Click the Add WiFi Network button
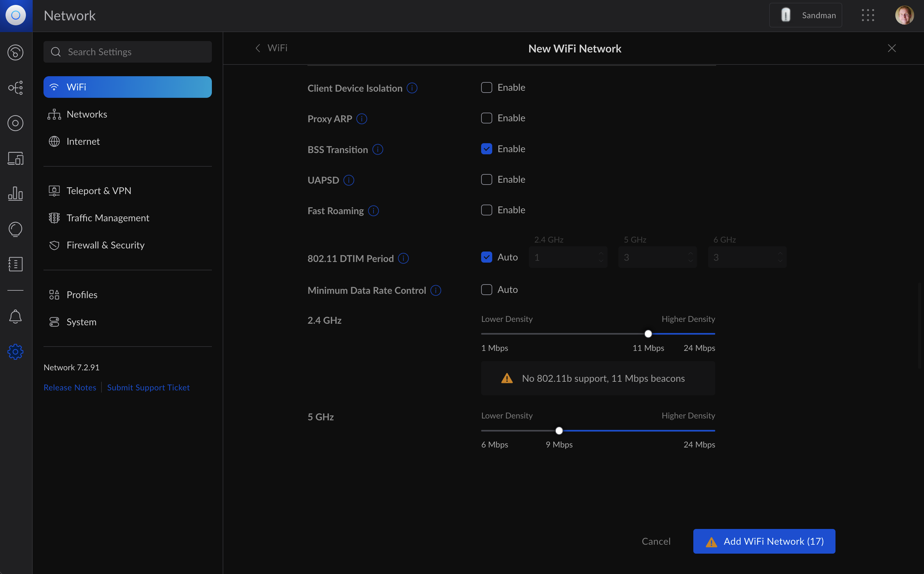 pyautogui.click(x=764, y=541)
